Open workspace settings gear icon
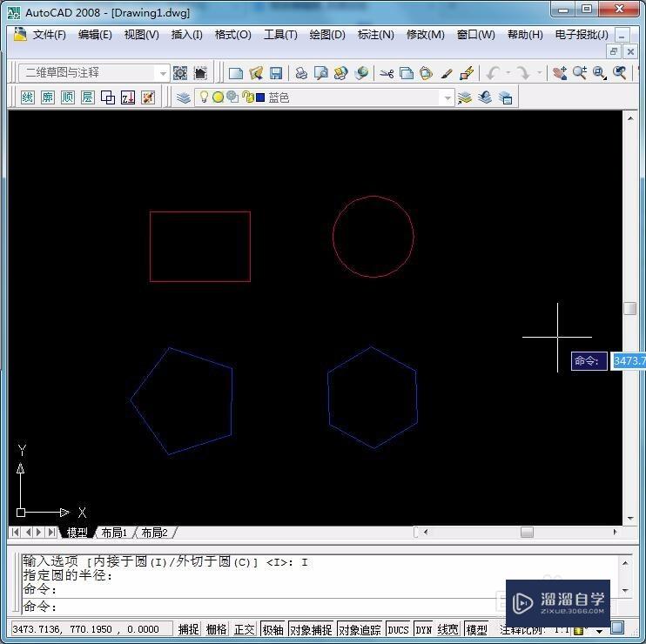Image resolution: width=646 pixels, height=644 pixels. coord(180,73)
